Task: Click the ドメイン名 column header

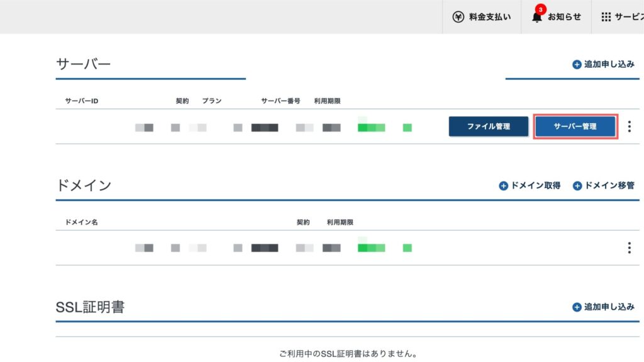Action: (x=82, y=222)
